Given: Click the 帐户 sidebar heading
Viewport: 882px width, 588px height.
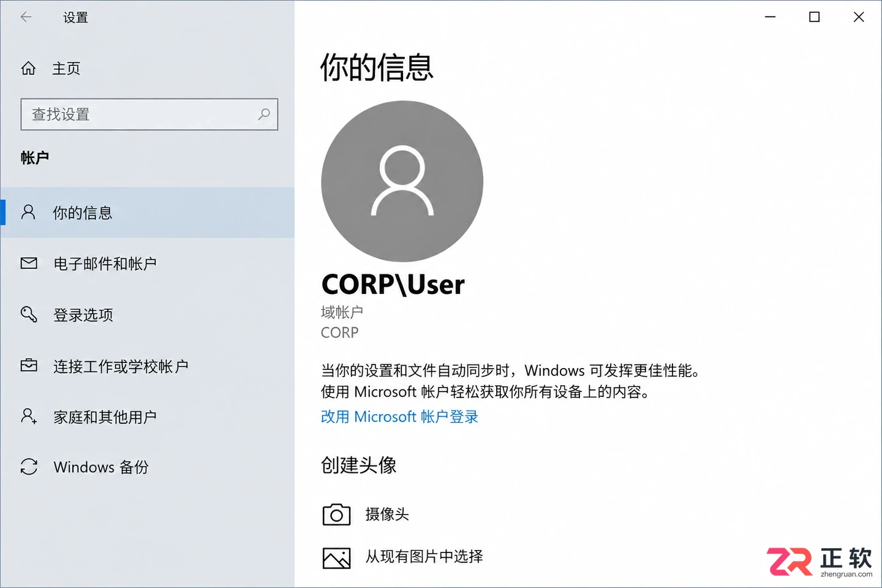Looking at the screenshot, I should [35, 158].
